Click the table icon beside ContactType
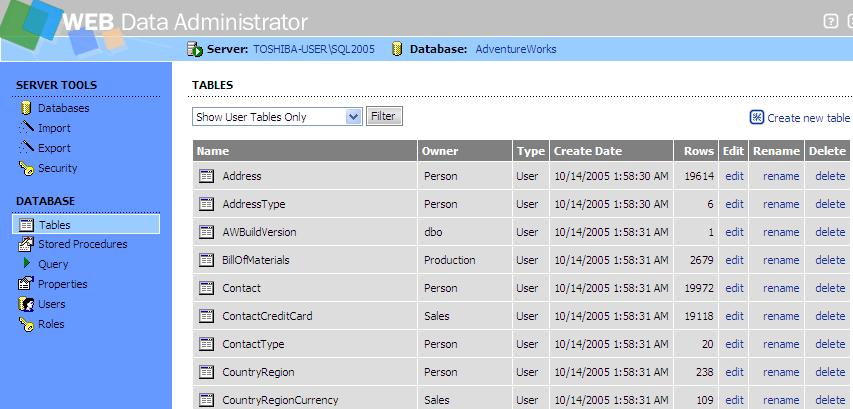The image size is (853, 409). pyautogui.click(x=206, y=344)
